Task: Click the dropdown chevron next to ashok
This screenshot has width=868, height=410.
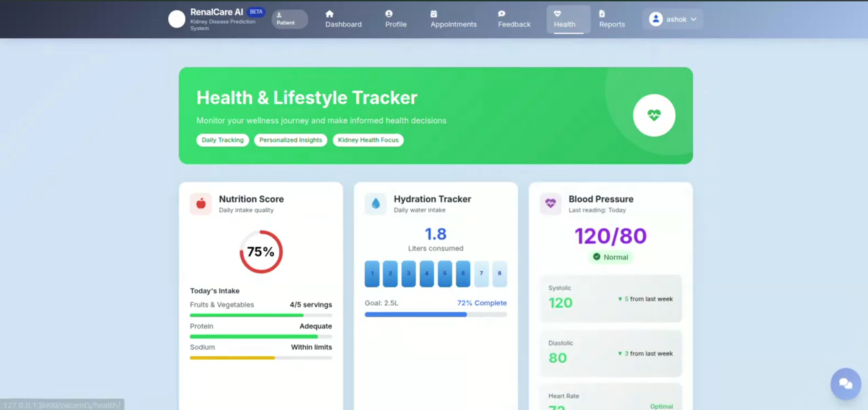Action: pyautogui.click(x=694, y=20)
